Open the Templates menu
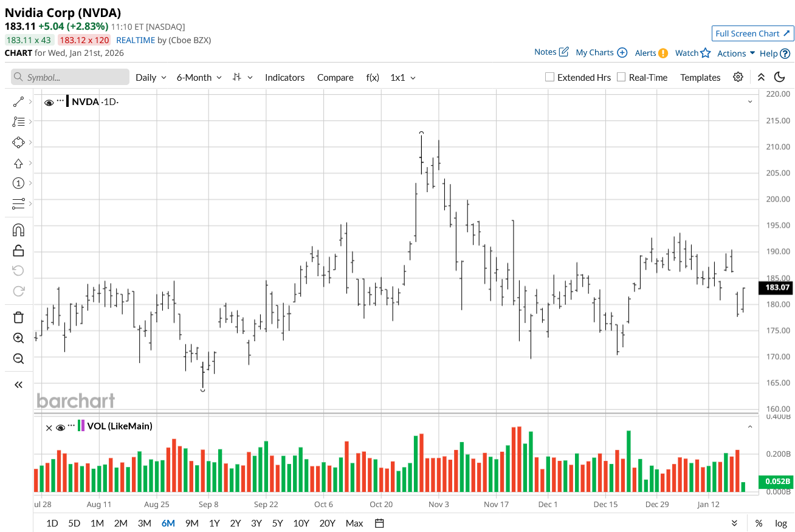This screenshot has width=795, height=532. coord(700,77)
